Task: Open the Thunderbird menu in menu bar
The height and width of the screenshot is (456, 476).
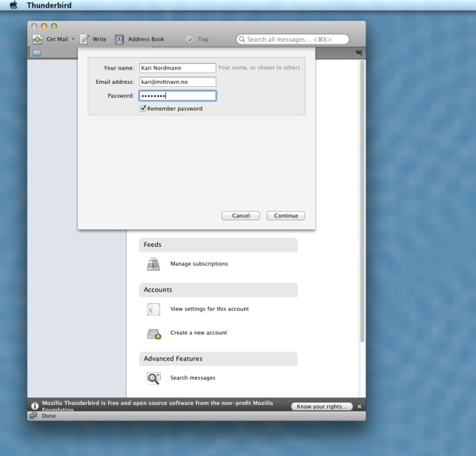Action: [x=49, y=5]
